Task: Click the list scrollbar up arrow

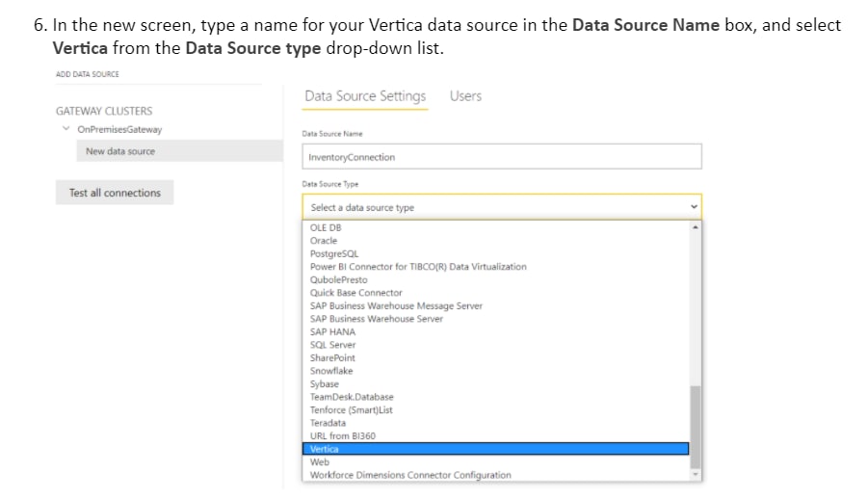Action: [x=696, y=227]
